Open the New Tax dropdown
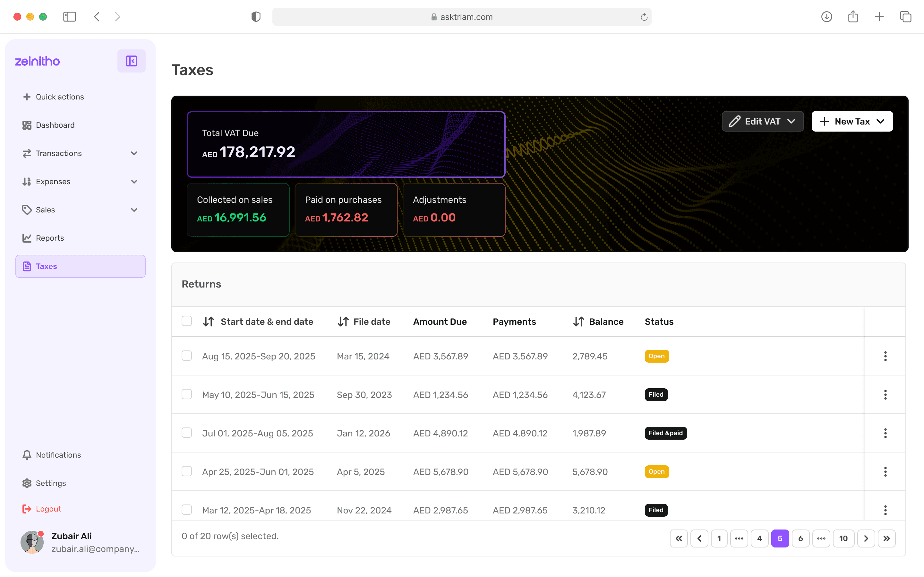924x577 pixels. click(x=852, y=121)
